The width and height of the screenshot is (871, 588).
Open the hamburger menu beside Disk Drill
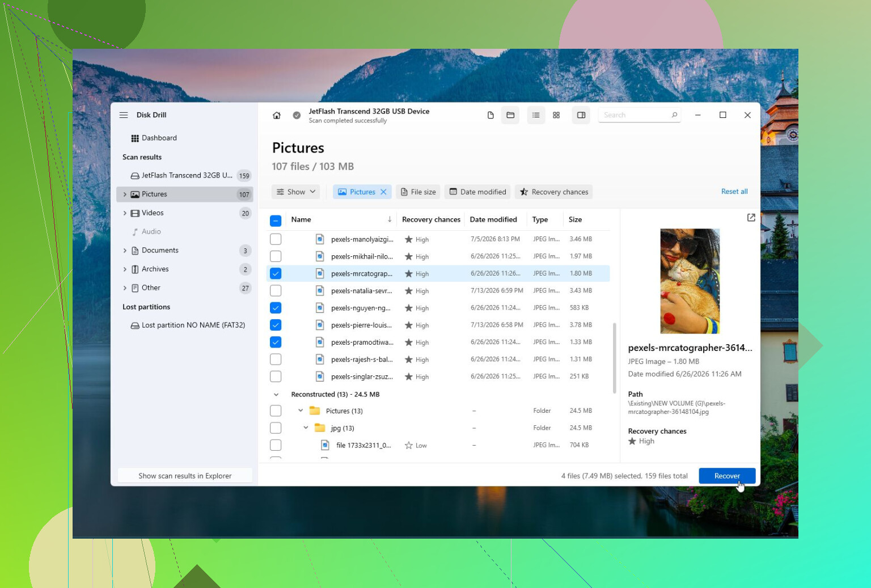[124, 115]
